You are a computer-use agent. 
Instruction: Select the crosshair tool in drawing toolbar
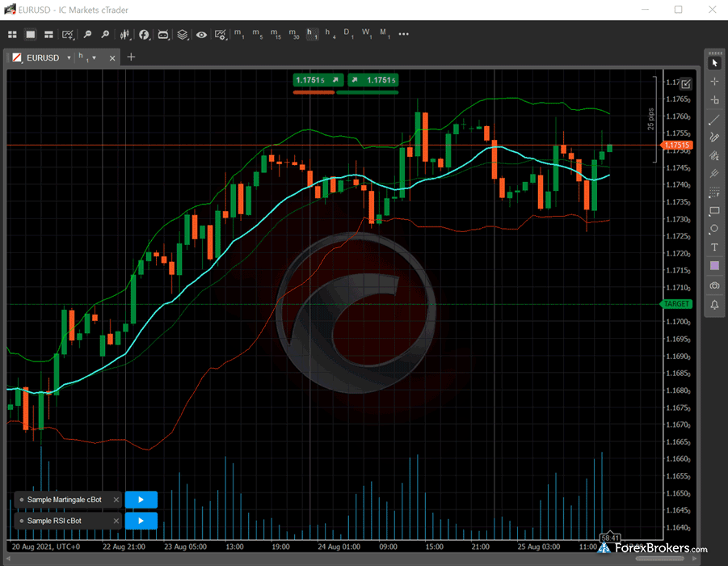click(x=714, y=82)
